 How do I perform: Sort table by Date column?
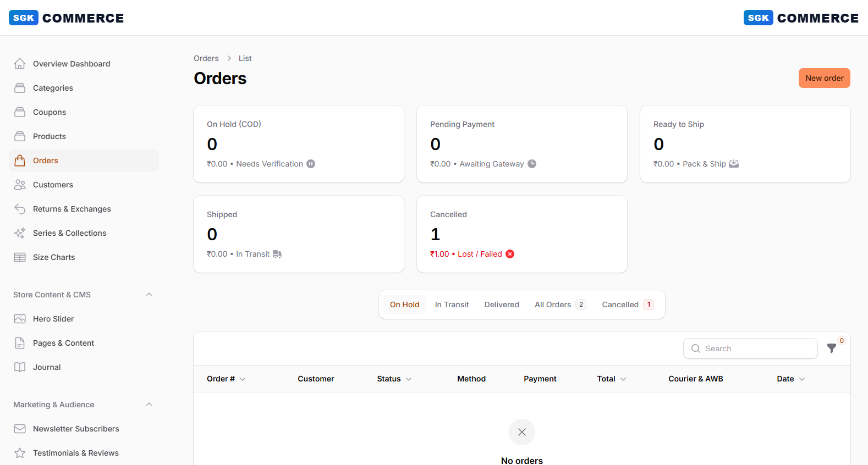tap(791, 379)
